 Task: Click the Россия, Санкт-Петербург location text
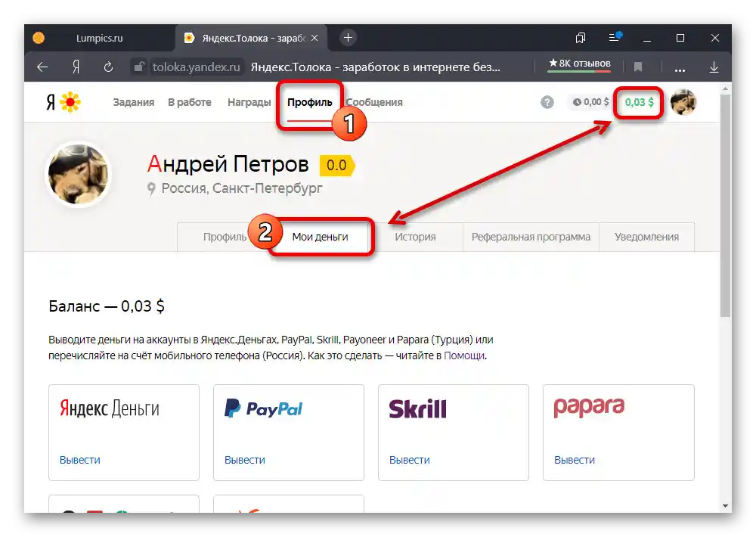(x=242, y=188)
